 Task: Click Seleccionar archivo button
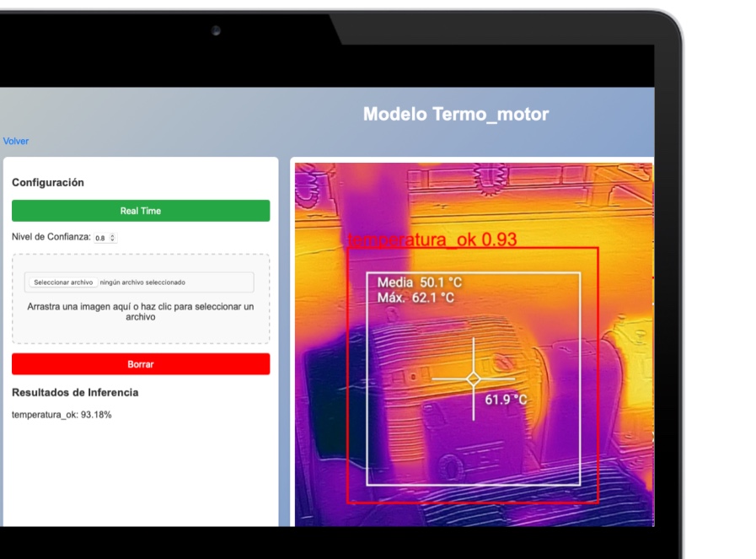(63, 282)
